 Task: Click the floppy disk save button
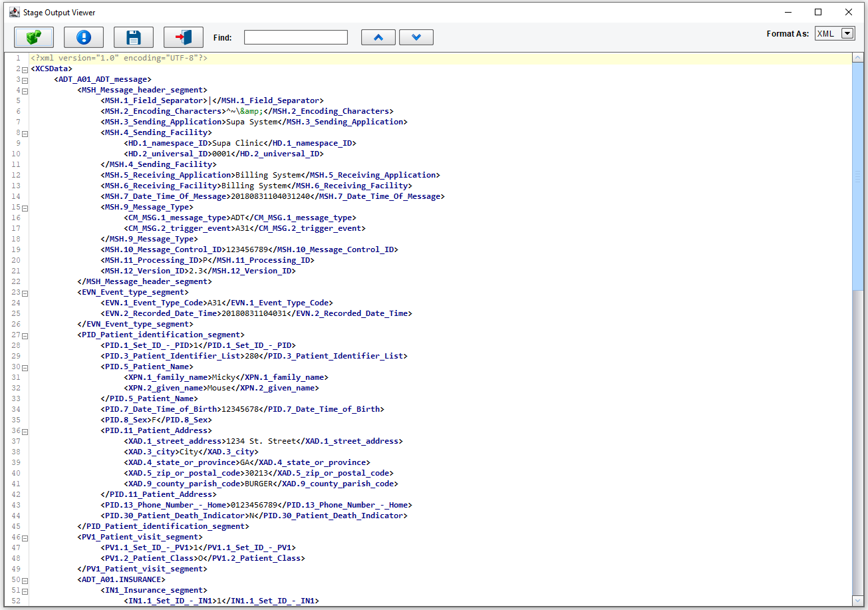(x=134, y=37)
